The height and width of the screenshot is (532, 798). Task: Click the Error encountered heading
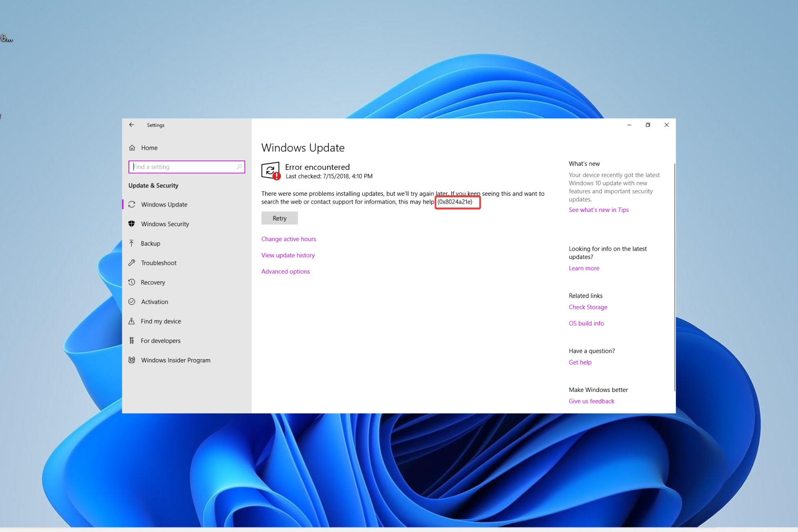click(317, 167)
